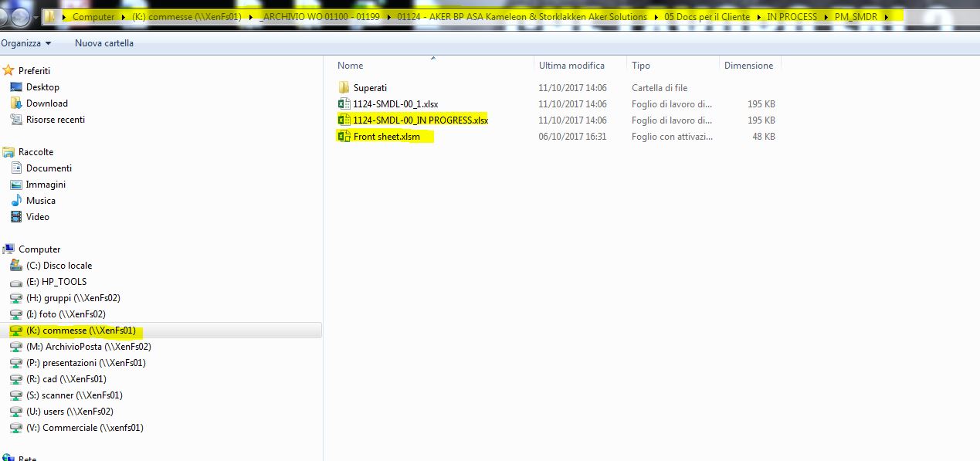Click the (M:) ArchivioPosta drive icon
The height and width of the screenshot is (461, 980).
tap(16, 347)
